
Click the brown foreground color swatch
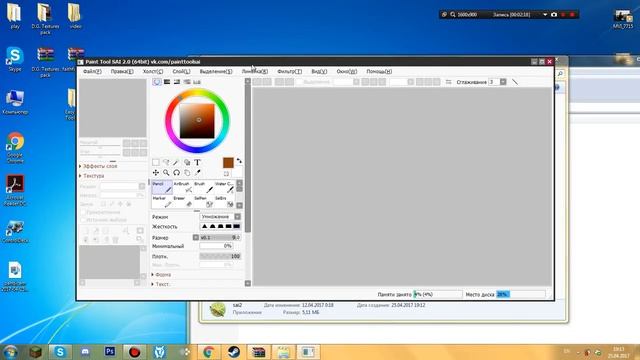[x=228, y=163]
